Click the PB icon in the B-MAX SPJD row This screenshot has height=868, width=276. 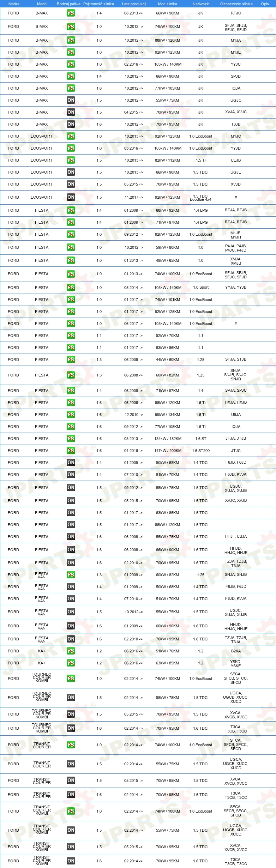click(71, 76)
